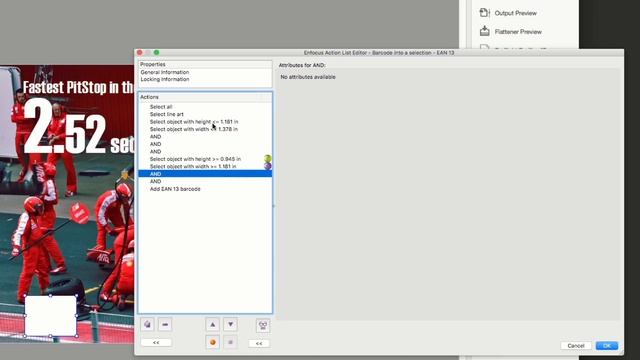Collapse panel with right << button
Screen dimensions: 640x360
pyautogui.click(x=259, y=344)
